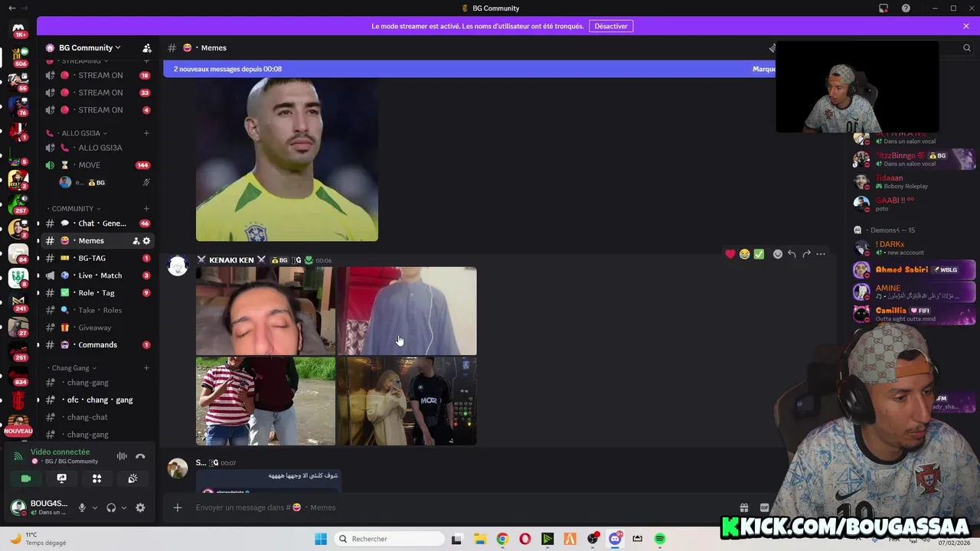
Task: Create invite for Memes channel
Action: point(136,240)
